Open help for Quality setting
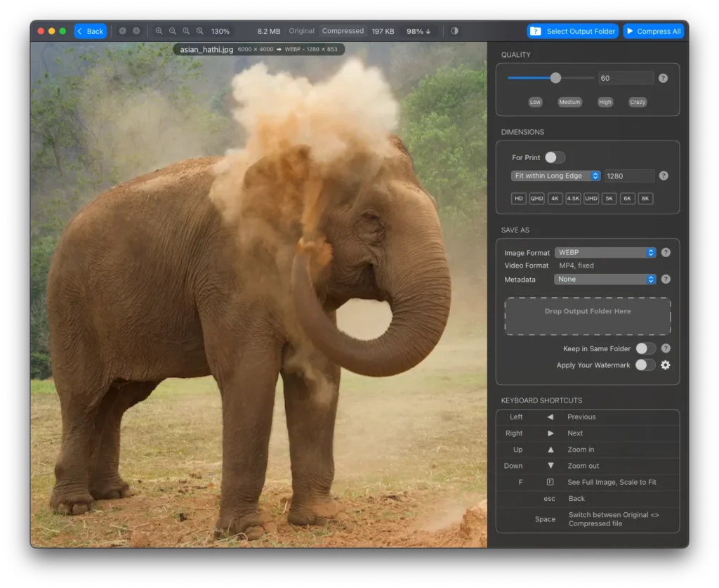Image resolution: width=719 pixels, height=588 pixels. click(663, 78)
